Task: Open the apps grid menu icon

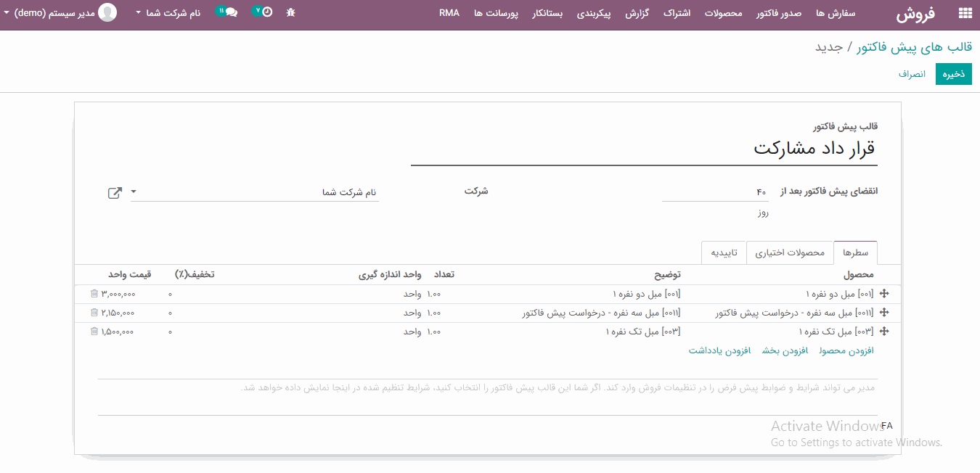Action: tap(965, 13)
